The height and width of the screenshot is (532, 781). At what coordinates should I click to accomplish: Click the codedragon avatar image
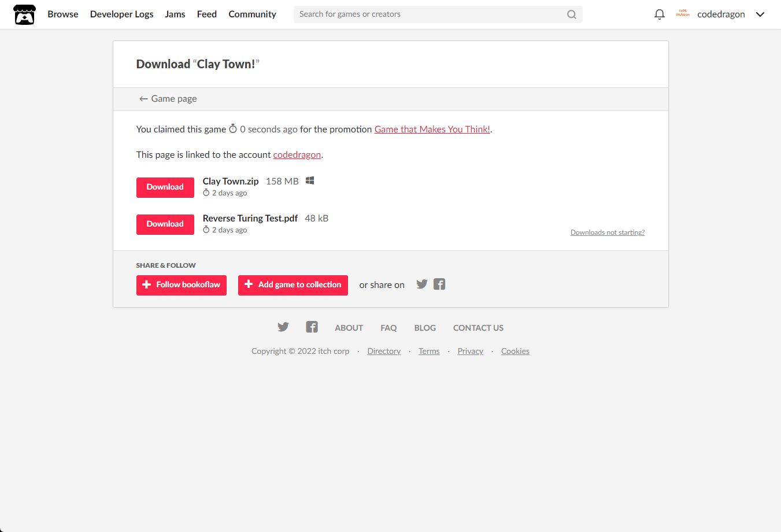point(683,14)
